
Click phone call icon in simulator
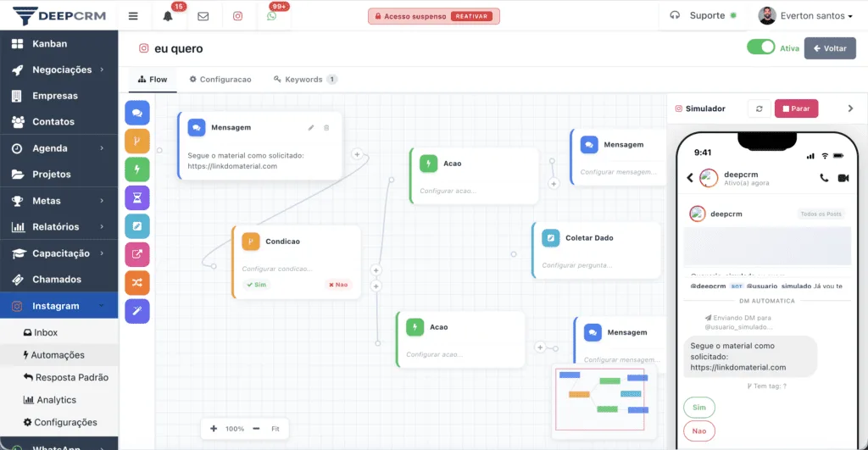pos(824,178)
